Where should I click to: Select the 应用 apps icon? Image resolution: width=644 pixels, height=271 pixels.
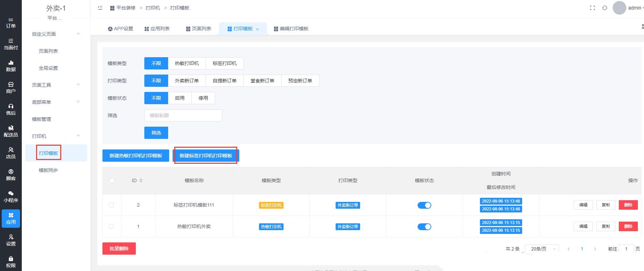tap(11, 219)
